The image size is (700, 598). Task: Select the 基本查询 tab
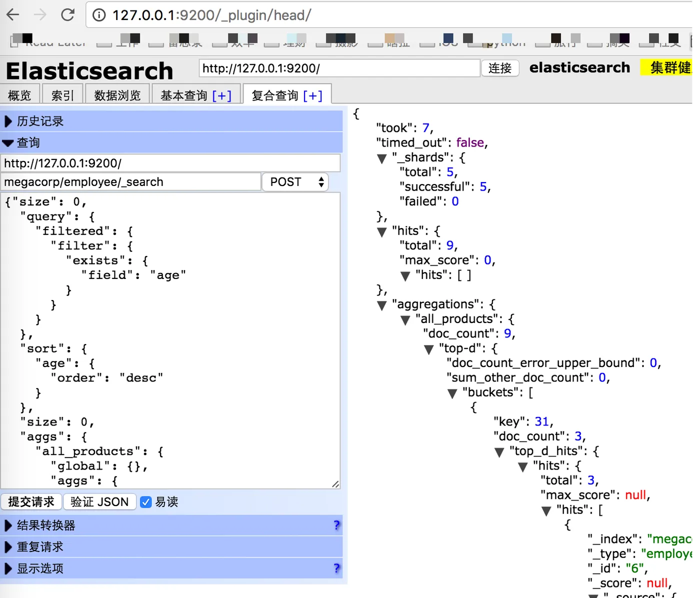[184, 95]
